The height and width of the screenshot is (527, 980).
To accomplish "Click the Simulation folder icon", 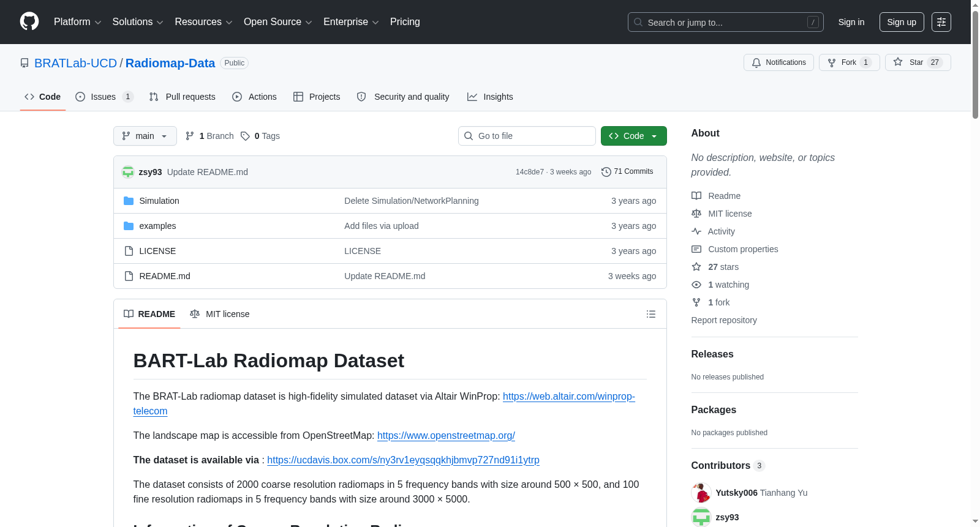I will tap(129, 201).
